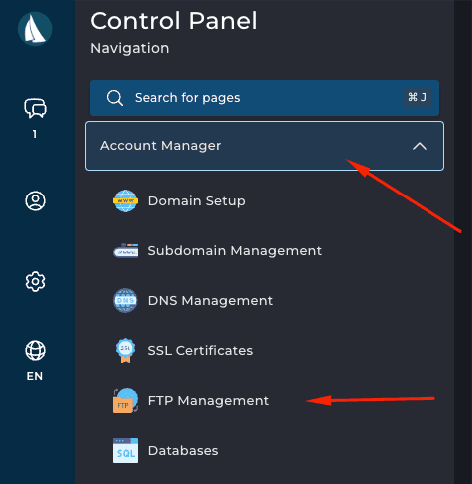This screenshot has width=472, height=484.
Task: Click the DNS Management globe icon
Action: (x=125, y=301)
